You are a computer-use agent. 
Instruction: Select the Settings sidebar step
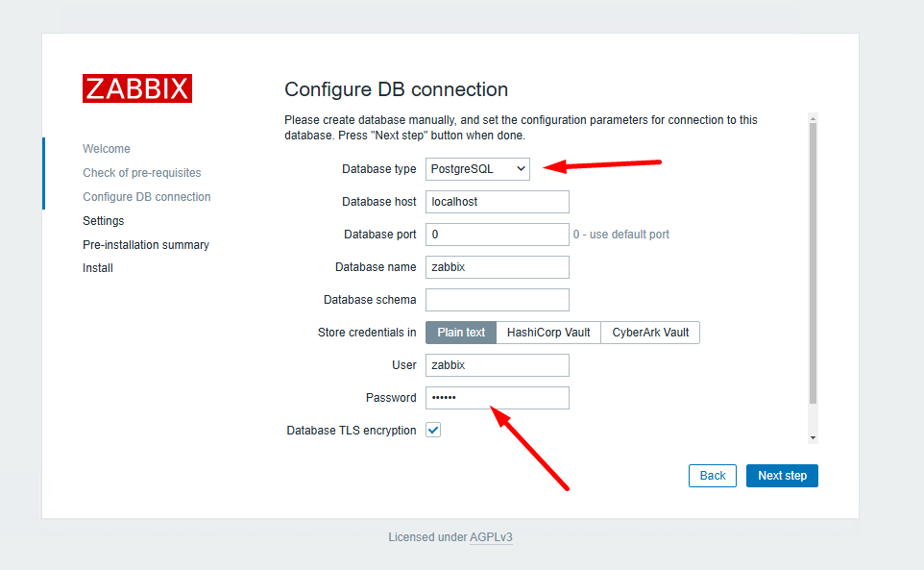click(103, 220)
